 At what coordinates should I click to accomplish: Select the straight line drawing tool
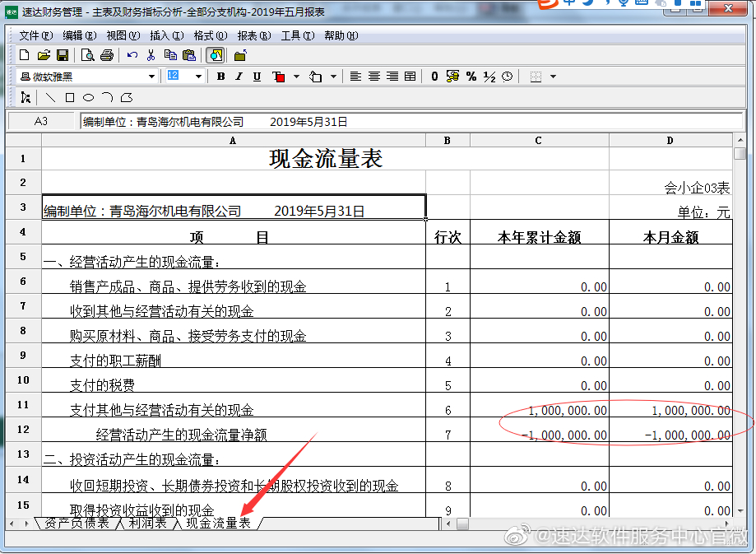pos(51,97)
